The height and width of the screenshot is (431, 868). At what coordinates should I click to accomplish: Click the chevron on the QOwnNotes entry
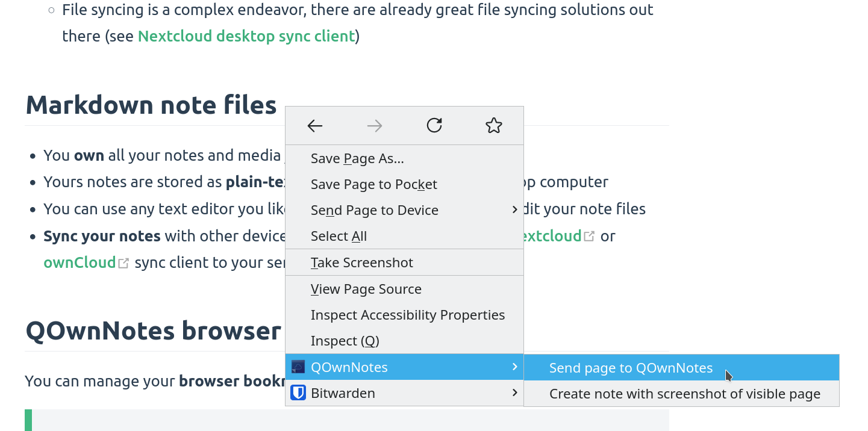514,367
